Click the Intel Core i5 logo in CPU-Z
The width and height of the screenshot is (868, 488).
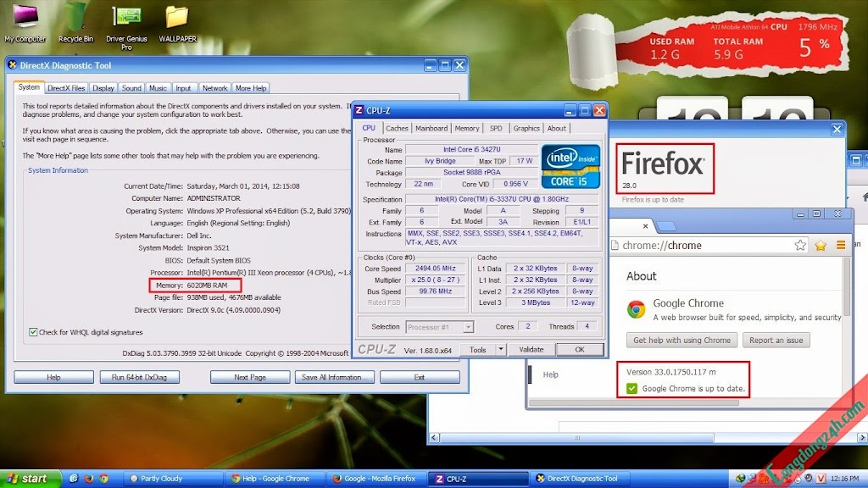(570, 166)
